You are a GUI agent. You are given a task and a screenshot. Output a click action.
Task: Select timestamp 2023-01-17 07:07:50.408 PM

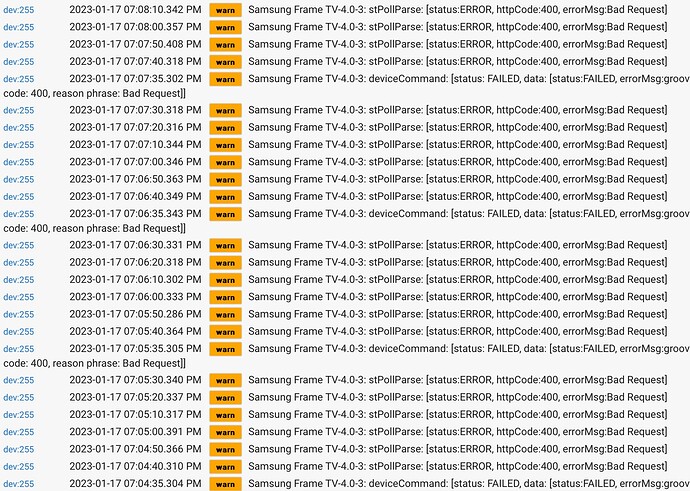[x=136, y=44]
